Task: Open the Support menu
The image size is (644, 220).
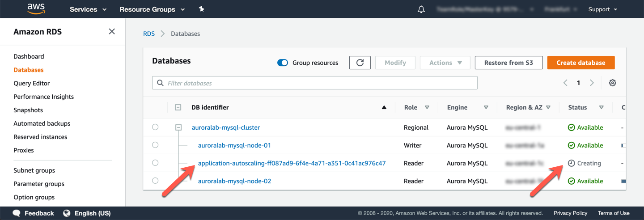Action: tap(603, 9)
